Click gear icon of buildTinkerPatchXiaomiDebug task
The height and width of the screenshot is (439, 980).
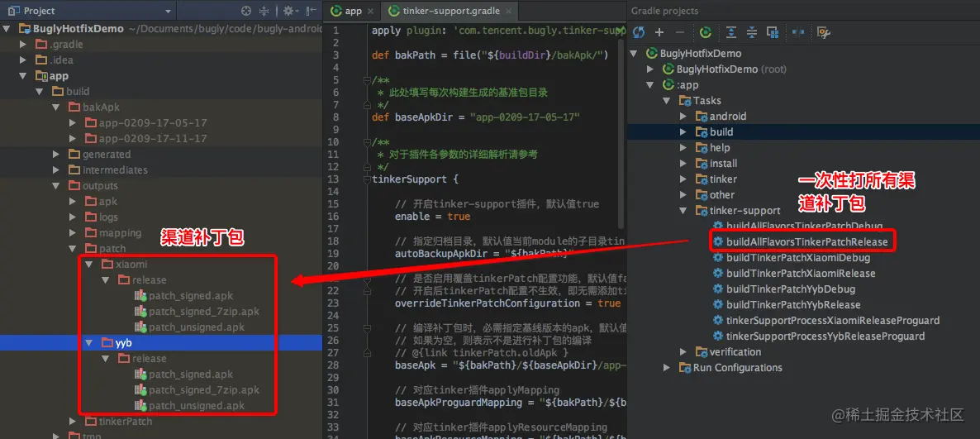click(718, 258)
